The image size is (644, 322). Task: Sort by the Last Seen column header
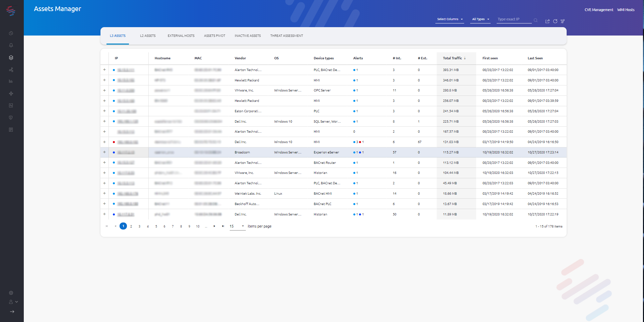click(535, 58)
